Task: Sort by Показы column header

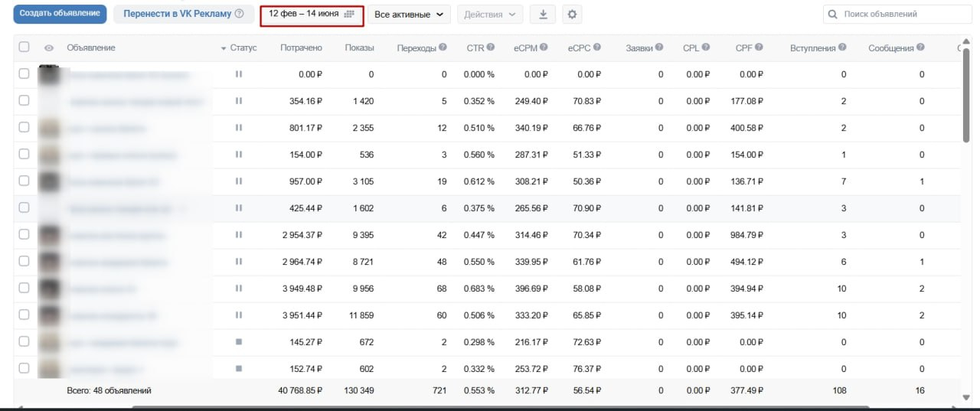Action: (x=360, y=47)
